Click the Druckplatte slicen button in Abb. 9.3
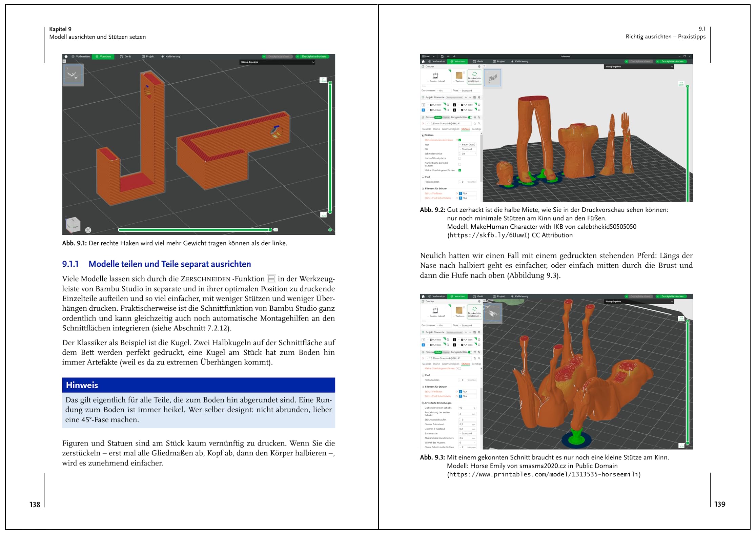 638,296
